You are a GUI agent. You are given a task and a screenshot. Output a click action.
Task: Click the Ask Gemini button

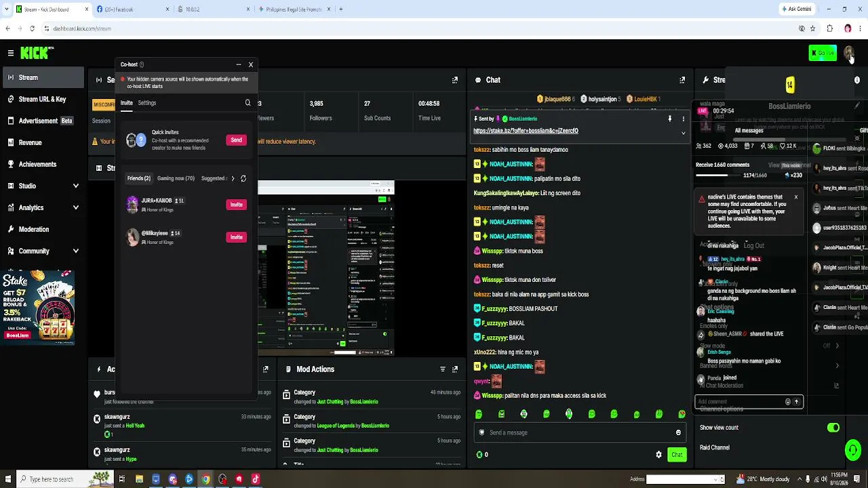796,9
